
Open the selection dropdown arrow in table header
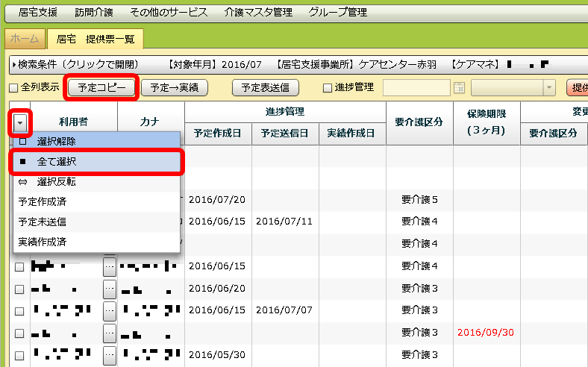[19, 122]
